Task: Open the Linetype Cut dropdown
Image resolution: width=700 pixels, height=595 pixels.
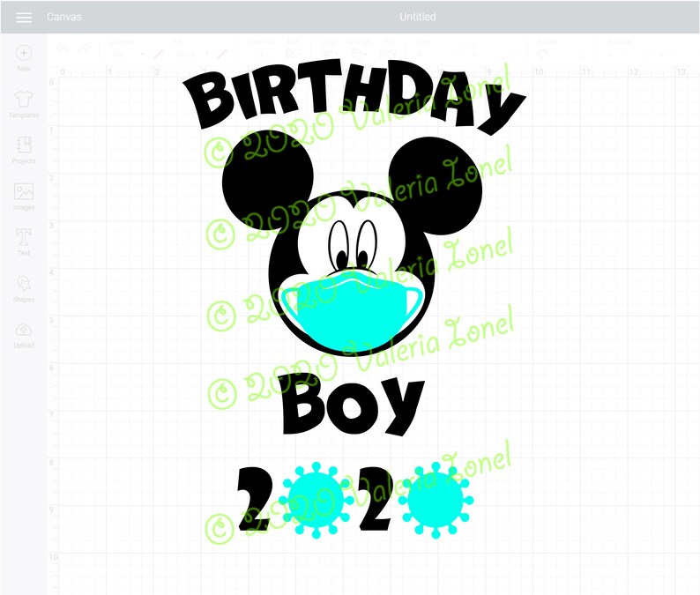Action: (129, 55)
